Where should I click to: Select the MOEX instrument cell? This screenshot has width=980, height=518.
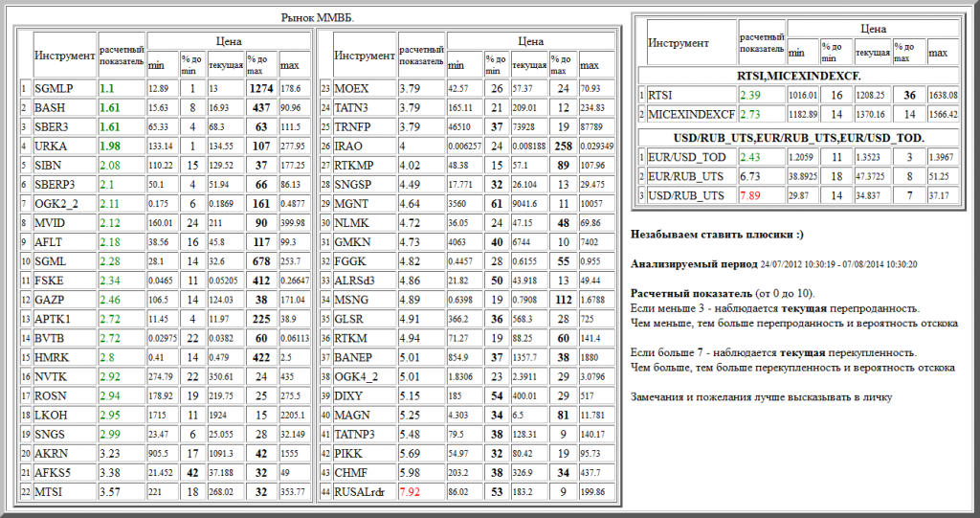[350, 89]
